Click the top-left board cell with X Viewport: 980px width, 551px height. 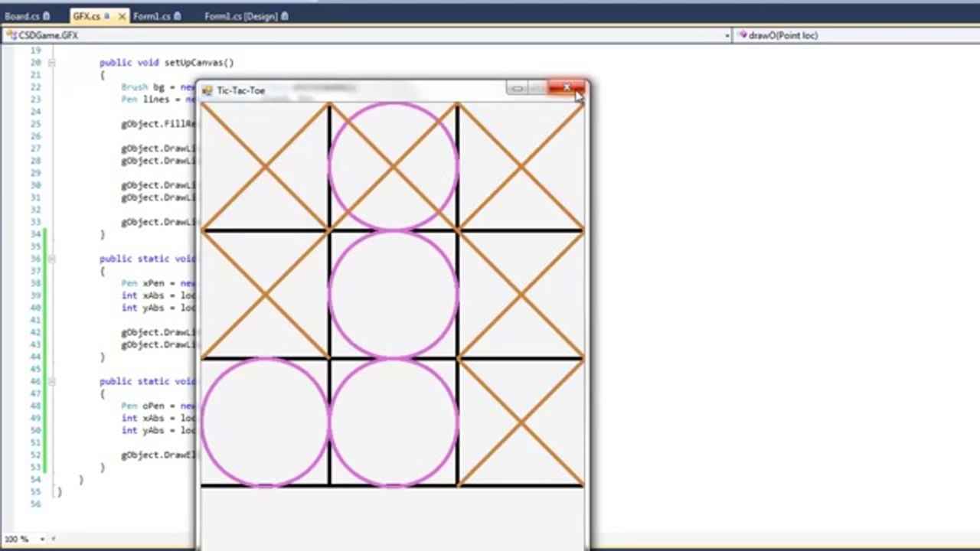click(265, 166)
